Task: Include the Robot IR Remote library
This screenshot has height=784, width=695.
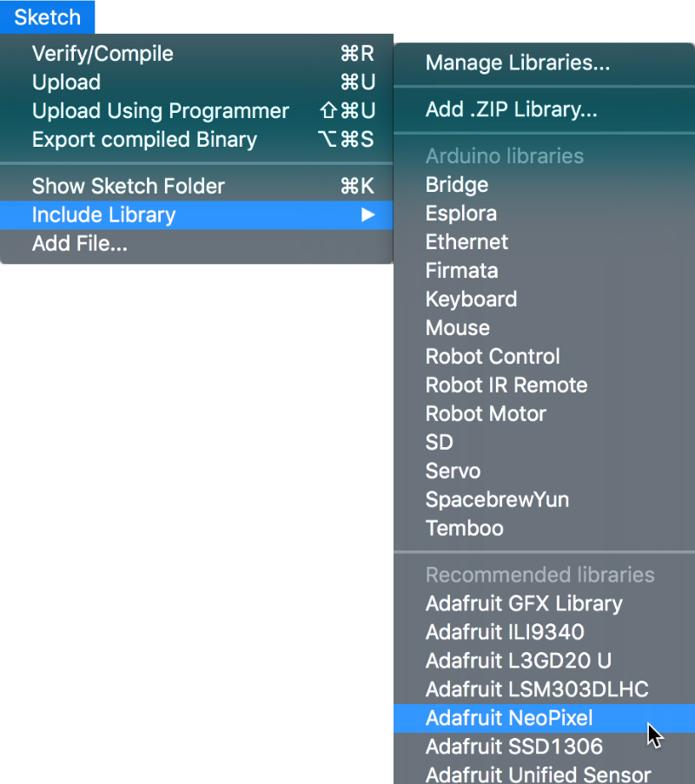Action: pos(545,385)
